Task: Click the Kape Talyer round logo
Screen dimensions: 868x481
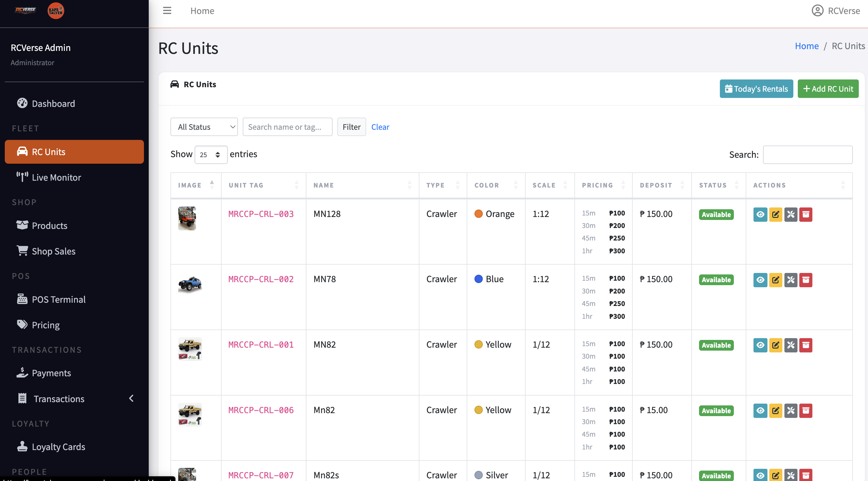Action: [56, 11]
